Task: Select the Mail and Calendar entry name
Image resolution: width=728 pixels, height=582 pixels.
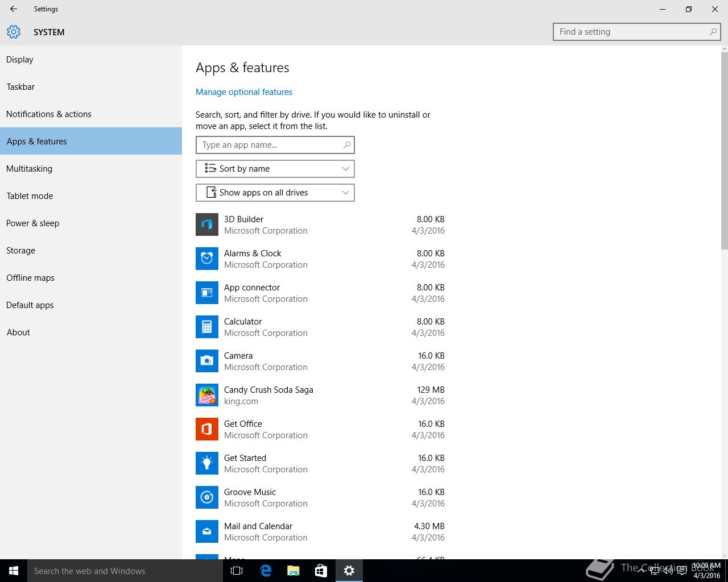Action: coord(258,526)
